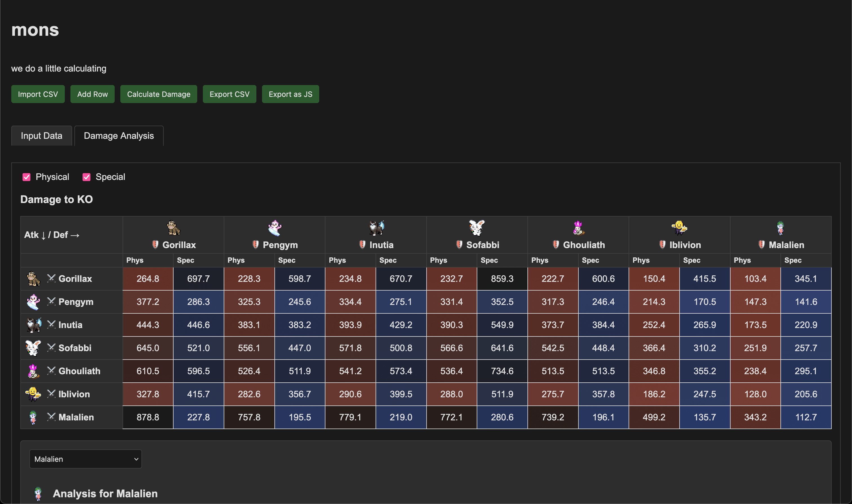Click Malalien sprite in attacker row

pyautogui.click(x=33, y=417)
